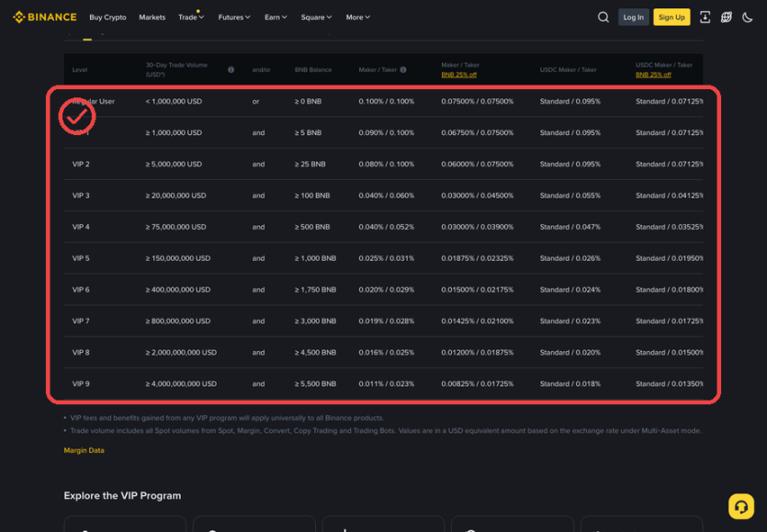Expand the Earn dropdown menu
The image size is (767, 532).
click(x=276, y=17)
